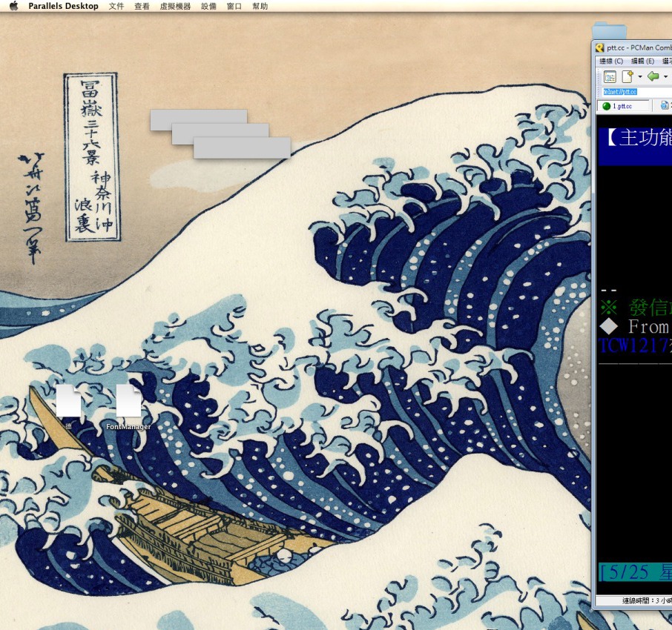Screen dimensions: 672x630
Task: Open the 文件 menu
Action: pos(116,6)
